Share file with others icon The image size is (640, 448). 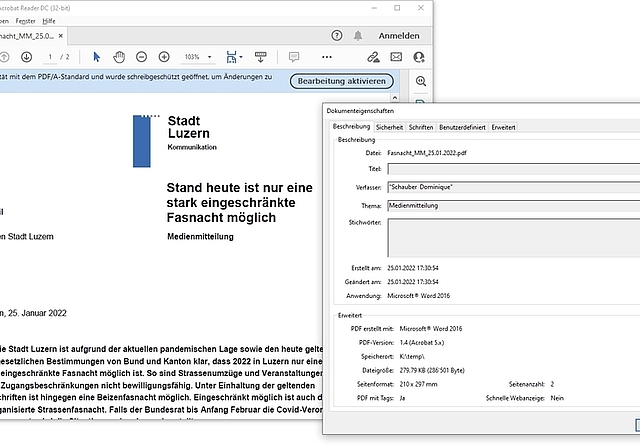pyautogui.click(x=419, y=57)
